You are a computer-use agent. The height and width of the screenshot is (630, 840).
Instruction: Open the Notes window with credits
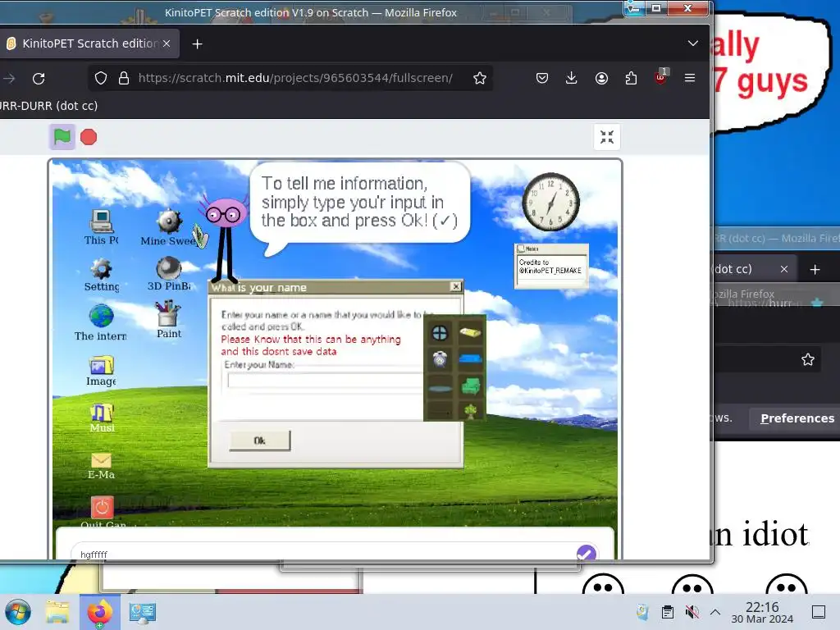click(x=551, y=266)
